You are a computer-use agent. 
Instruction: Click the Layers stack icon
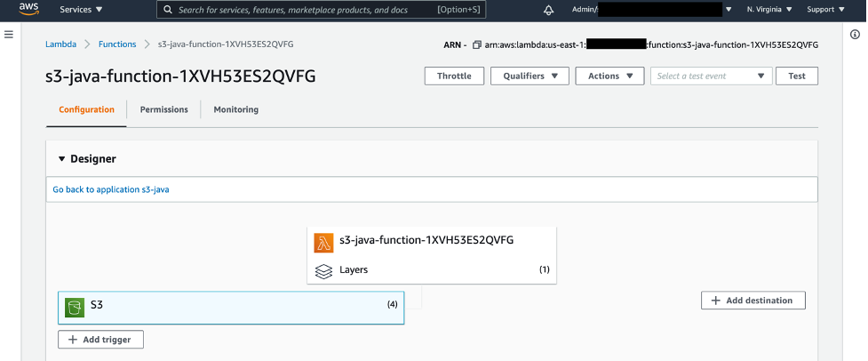[x=323, y=271]
